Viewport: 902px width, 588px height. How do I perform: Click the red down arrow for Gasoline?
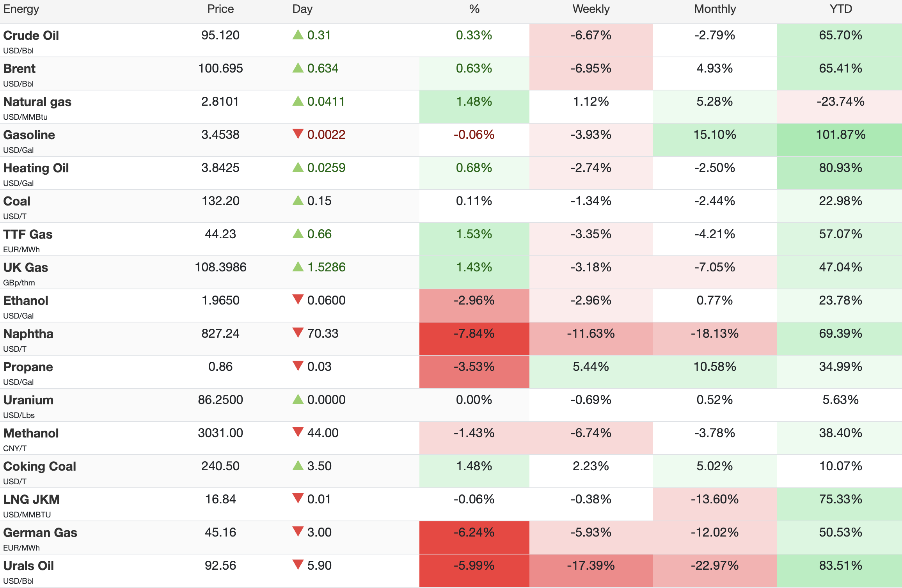pos(298,134)
